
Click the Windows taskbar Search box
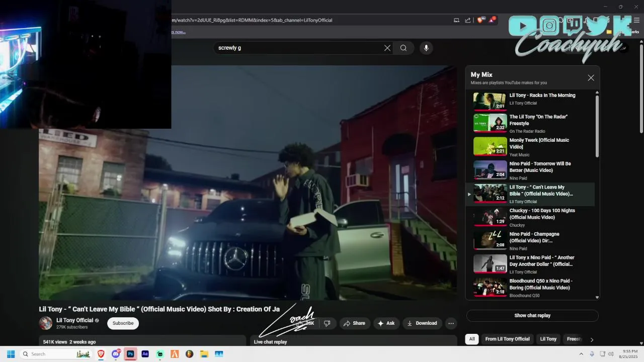pyautogui.click(x=55, y=354)
